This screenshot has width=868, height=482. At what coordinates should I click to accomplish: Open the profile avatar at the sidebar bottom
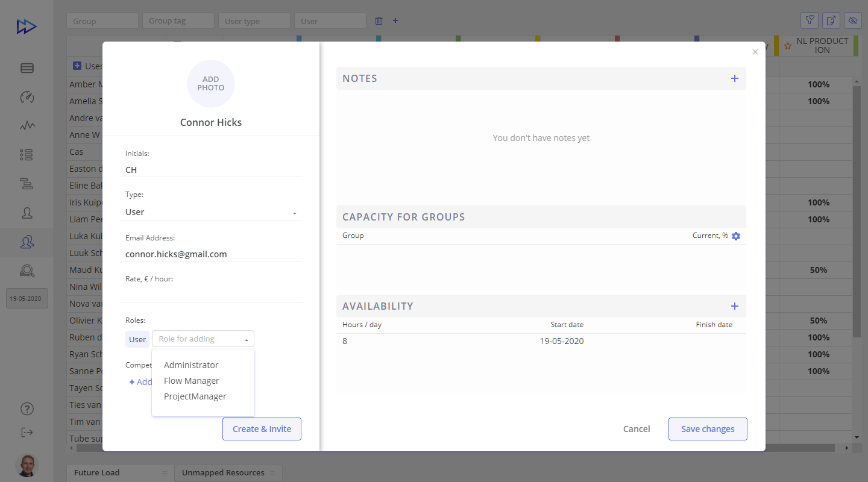(27, 465)
